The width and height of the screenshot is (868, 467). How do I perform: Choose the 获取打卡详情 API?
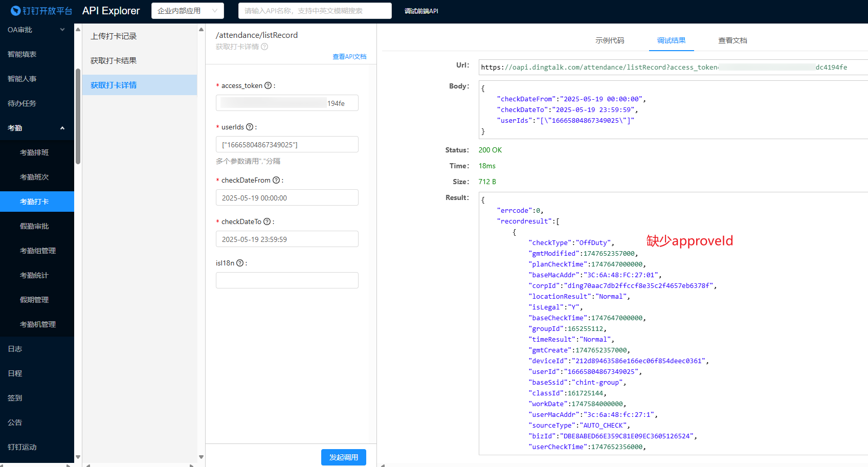140,85
